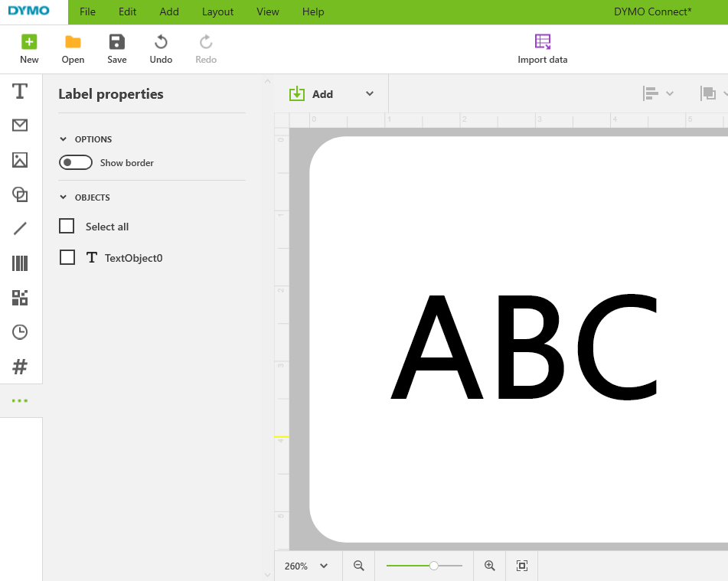Open the Layout menu
Viewport: 728px width, 581px height.
point(217,12)
